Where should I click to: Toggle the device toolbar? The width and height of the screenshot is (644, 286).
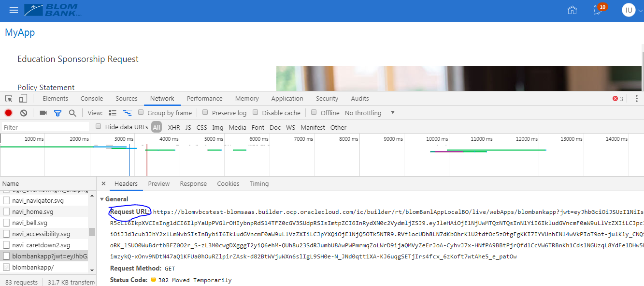[22, 98]
